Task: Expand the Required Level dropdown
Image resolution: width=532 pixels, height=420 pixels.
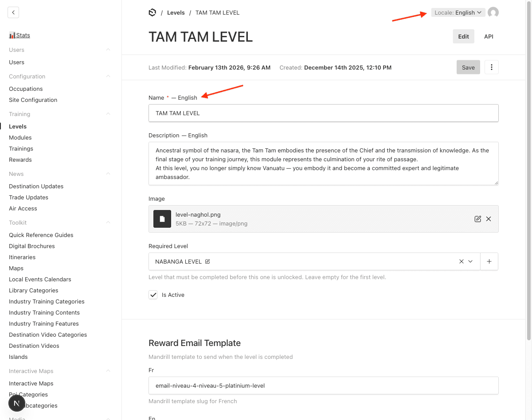Action: (x=471, y=261)
